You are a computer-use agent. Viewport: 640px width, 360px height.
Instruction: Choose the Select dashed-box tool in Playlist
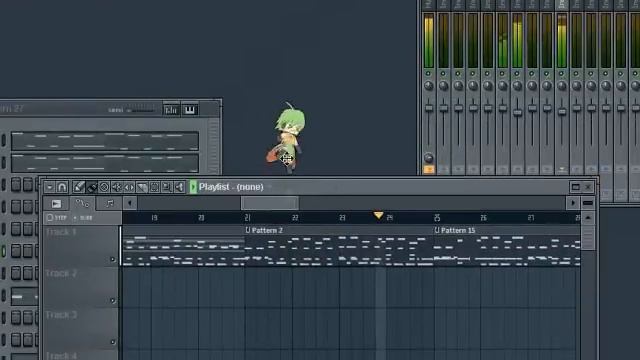[x=154, y=187]
